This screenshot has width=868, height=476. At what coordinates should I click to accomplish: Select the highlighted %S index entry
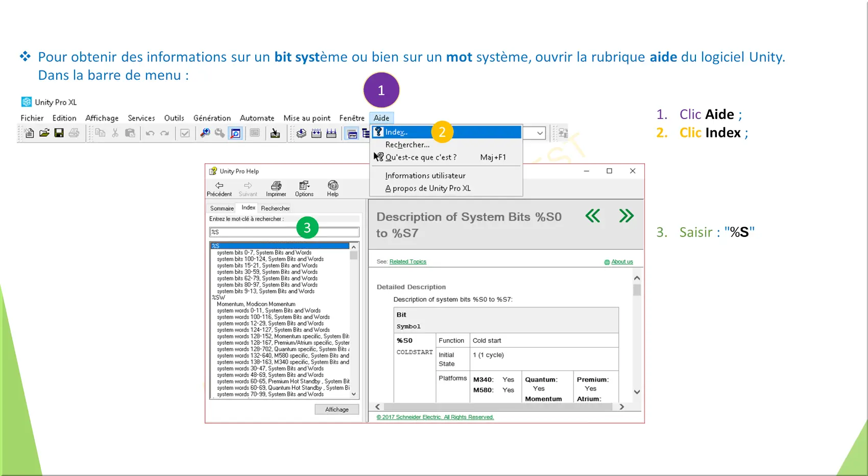click(280, 246)
